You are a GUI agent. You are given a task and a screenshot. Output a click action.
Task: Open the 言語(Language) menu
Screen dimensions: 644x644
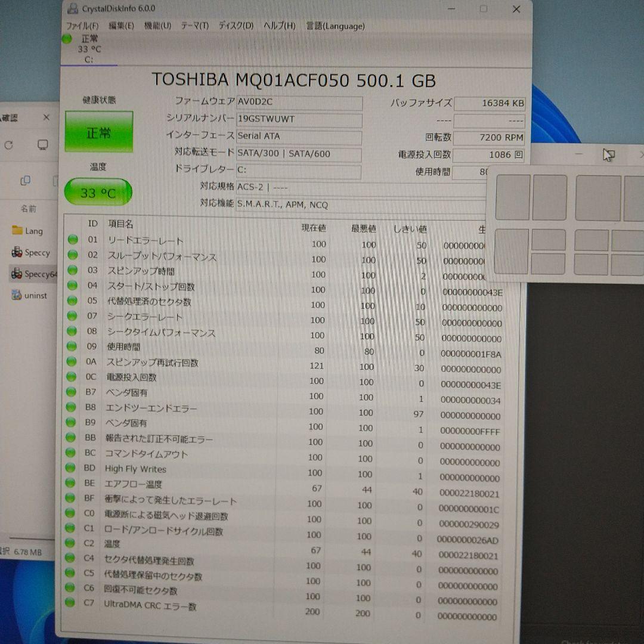336,26
